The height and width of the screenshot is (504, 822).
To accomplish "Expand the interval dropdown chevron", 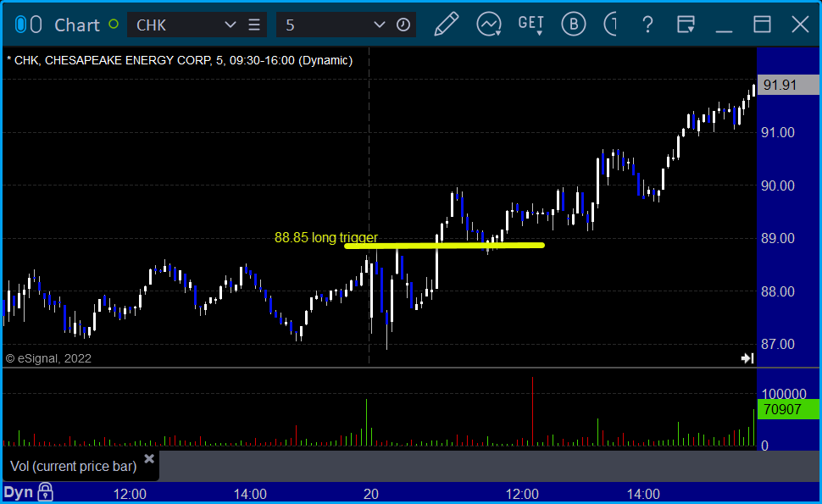I will (380, 25).
